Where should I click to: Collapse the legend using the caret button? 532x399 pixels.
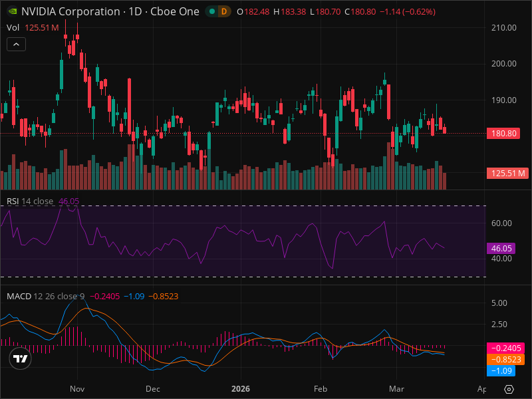pyautogui.click(x=16, y=44)
